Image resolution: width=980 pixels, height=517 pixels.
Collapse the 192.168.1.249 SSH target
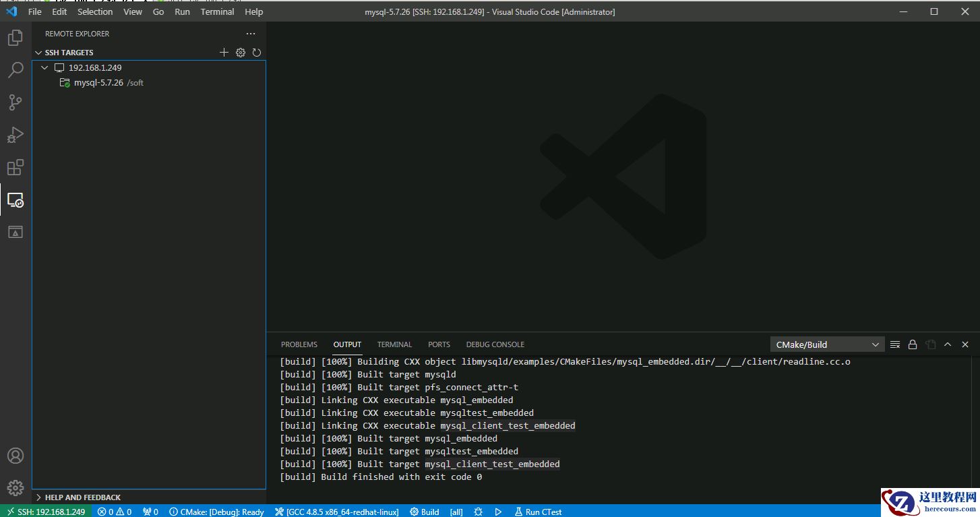tap(44, 67)
